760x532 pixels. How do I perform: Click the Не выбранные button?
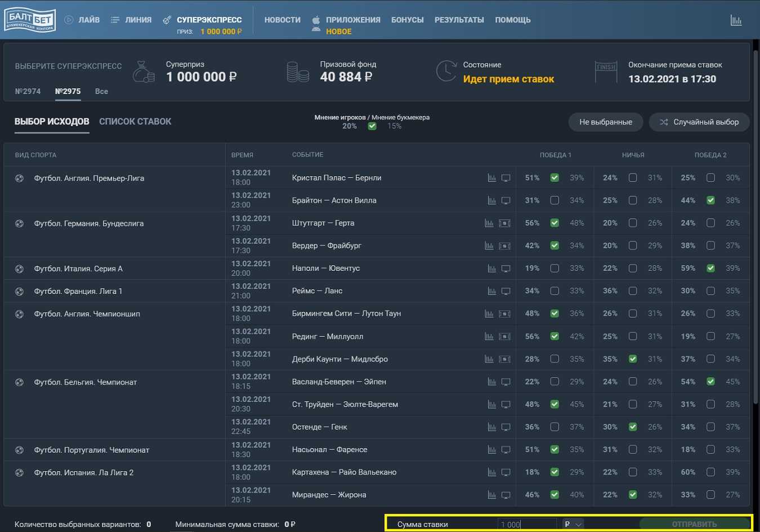click(606, 122)
